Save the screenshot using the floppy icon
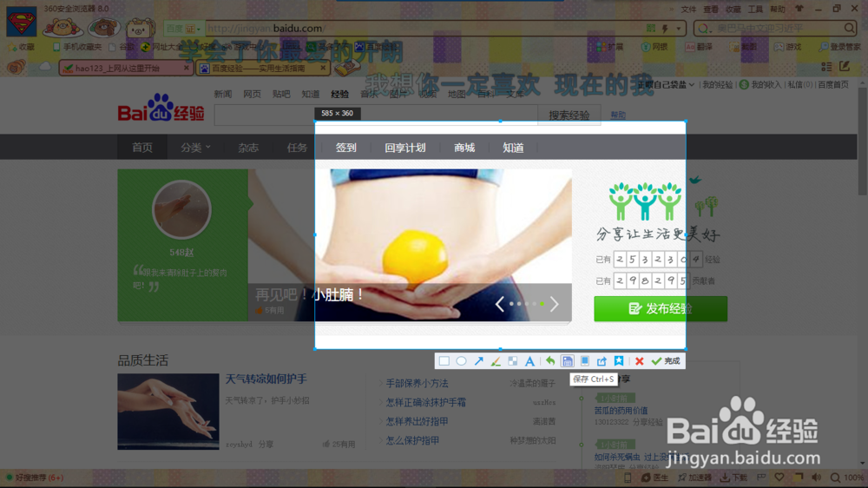The width and height of the screenshot is (868, 488). tap(568, 361)
